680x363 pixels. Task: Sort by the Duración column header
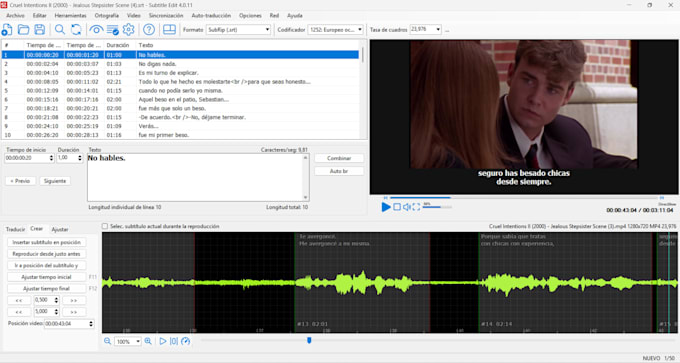(119, 45)
